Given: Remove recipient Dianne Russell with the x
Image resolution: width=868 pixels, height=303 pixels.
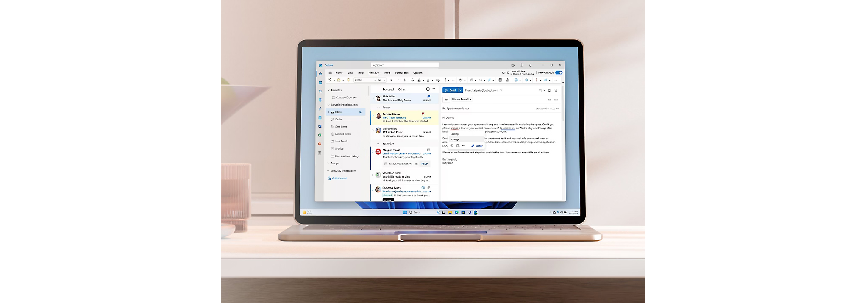Looking at the screenshot, I should tap(470, 100).
